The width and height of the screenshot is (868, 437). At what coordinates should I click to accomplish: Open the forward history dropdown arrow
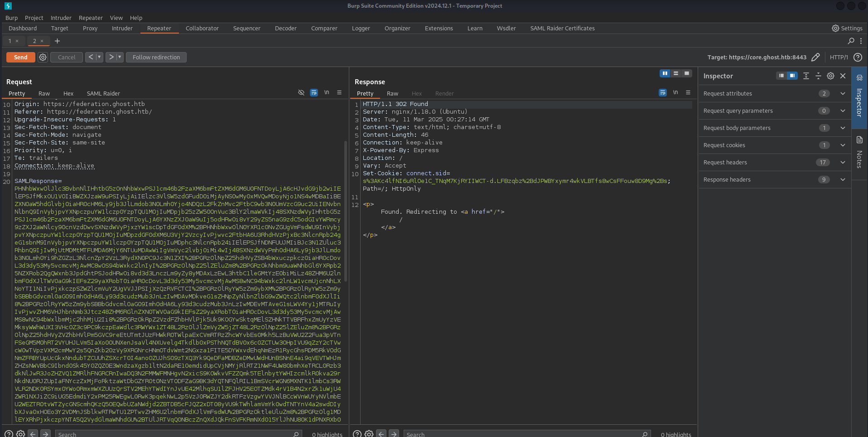[120, 57]
